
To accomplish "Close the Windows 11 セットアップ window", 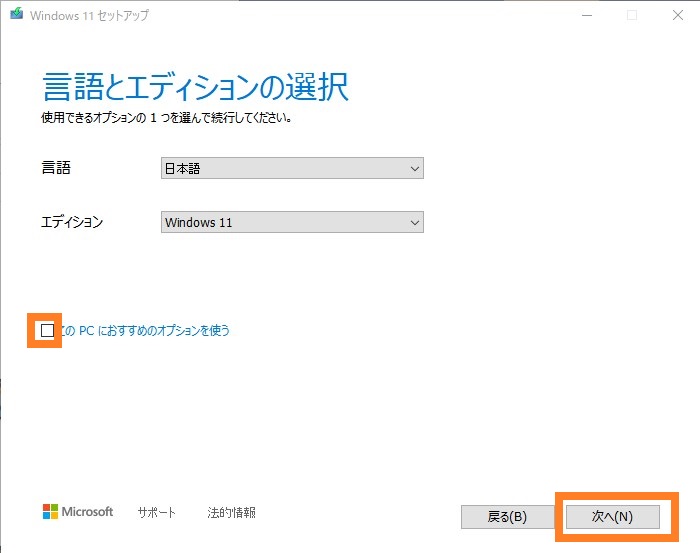I will [x=678, y=15].
